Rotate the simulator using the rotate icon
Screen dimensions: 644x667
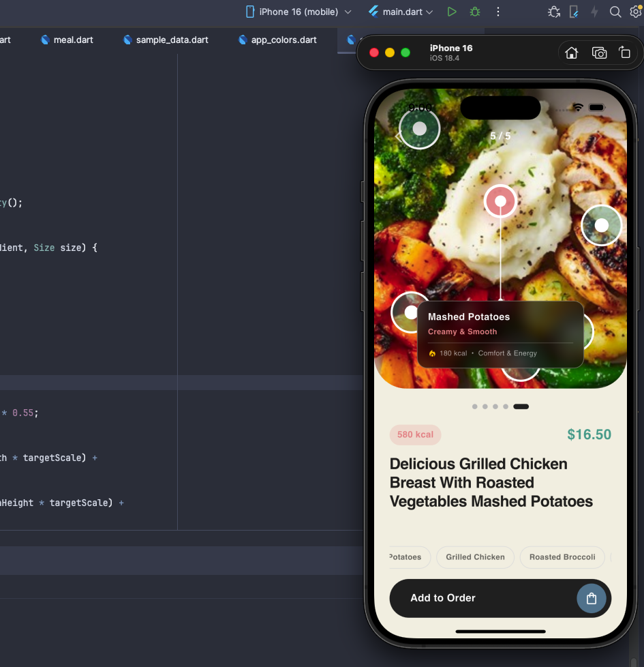click(625, 52)
